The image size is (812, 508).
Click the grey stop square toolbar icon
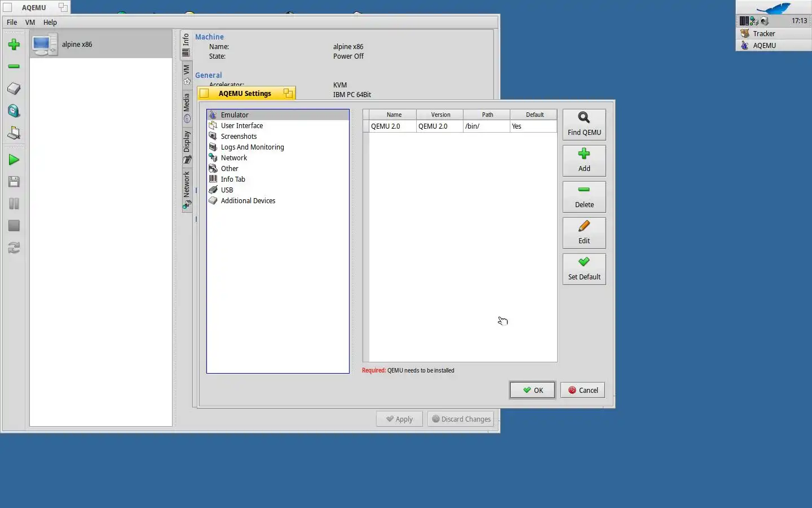tap(14, 226)
